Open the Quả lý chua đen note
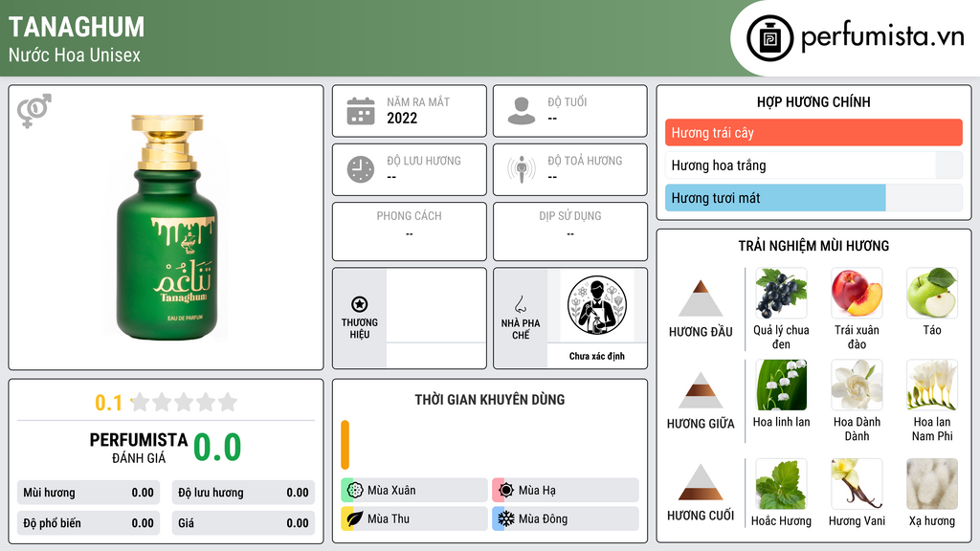The width and height of the screenshot is (980, 551). pyautogui.click(x=781, y=309)
